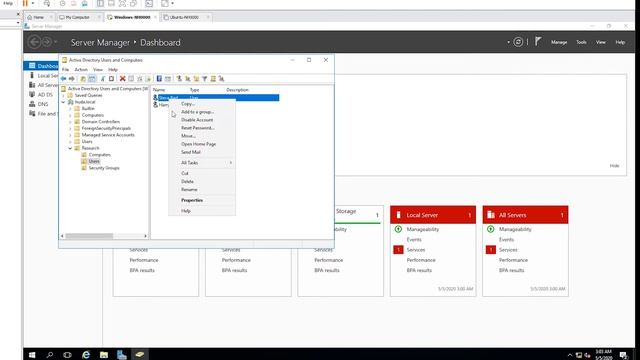Expand the Domain Controllers node arrow

pos(70,122)
